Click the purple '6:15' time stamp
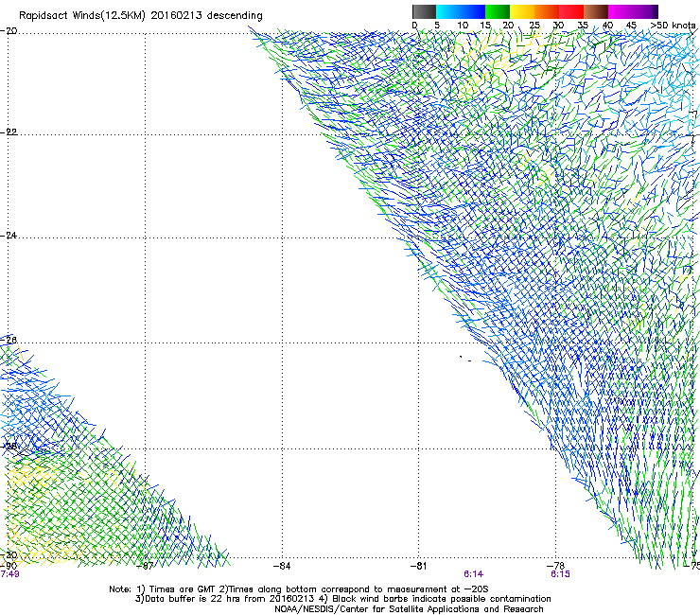Viewport: 700px width, 615px height. pyautogui.click(x=560, y=574)
